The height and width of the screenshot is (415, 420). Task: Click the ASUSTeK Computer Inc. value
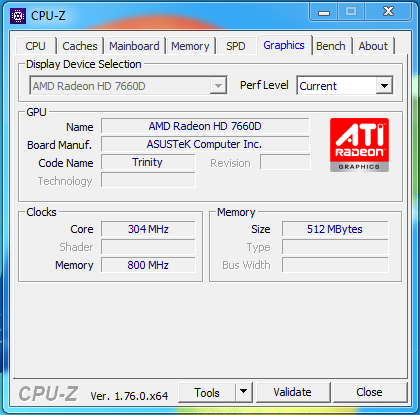205,144
